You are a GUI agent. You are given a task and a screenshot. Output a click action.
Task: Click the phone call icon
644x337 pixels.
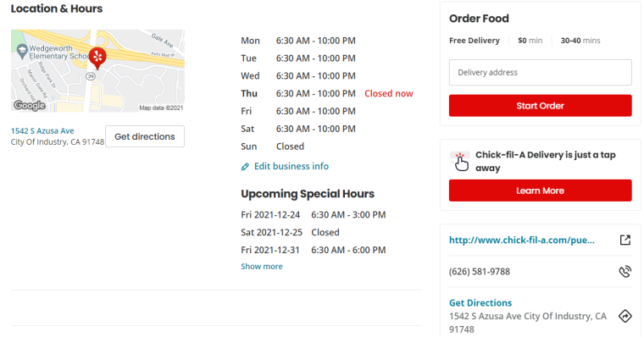[x=625, y=271]
